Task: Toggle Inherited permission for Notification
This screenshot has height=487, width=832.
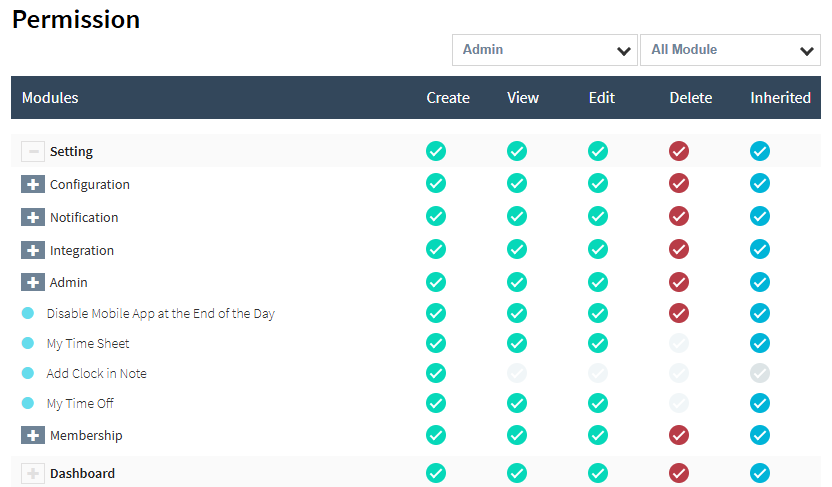Action: [x=760, y=216]
